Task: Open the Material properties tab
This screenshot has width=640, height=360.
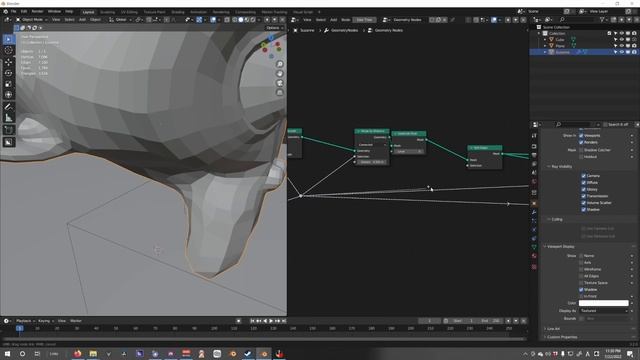Action: point(534,256)
